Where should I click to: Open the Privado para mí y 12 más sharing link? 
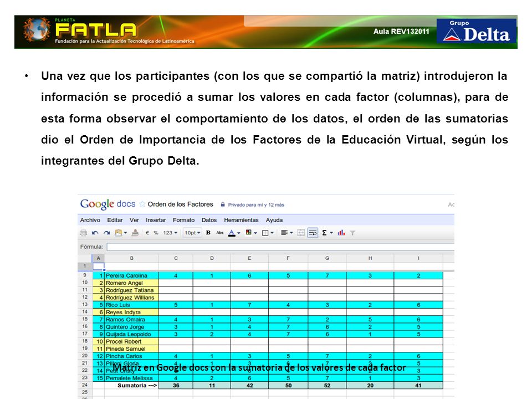[x=256, y=205]
